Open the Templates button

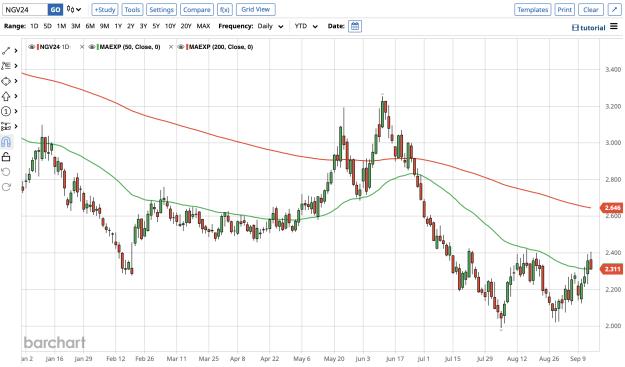pos(533,10)
